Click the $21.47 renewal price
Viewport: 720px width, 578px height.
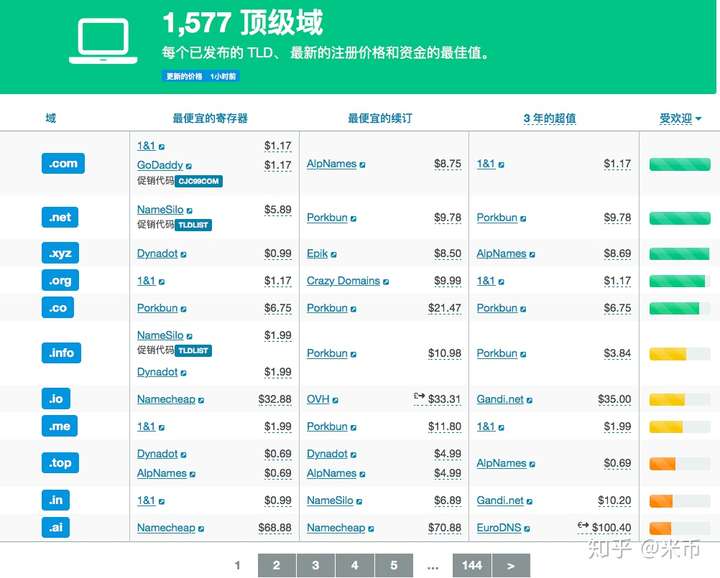[444, 308]
